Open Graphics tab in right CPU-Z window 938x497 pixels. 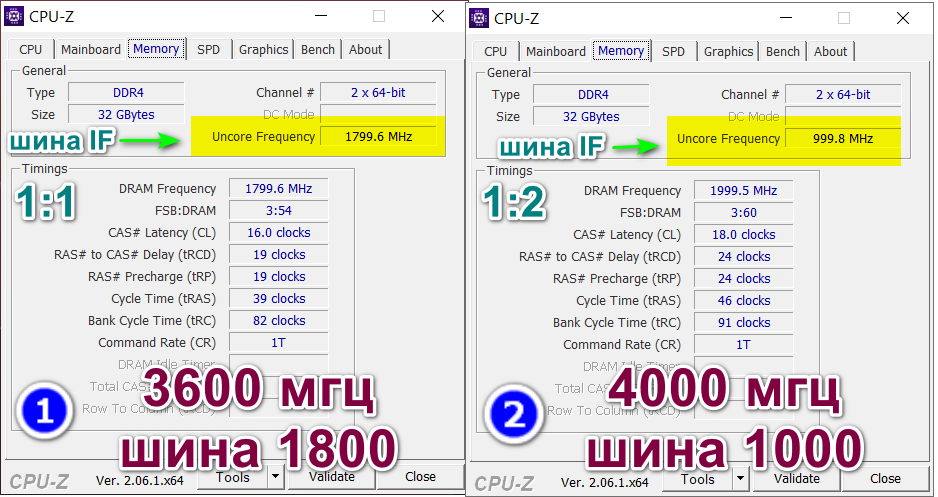(x=728, y=51)
